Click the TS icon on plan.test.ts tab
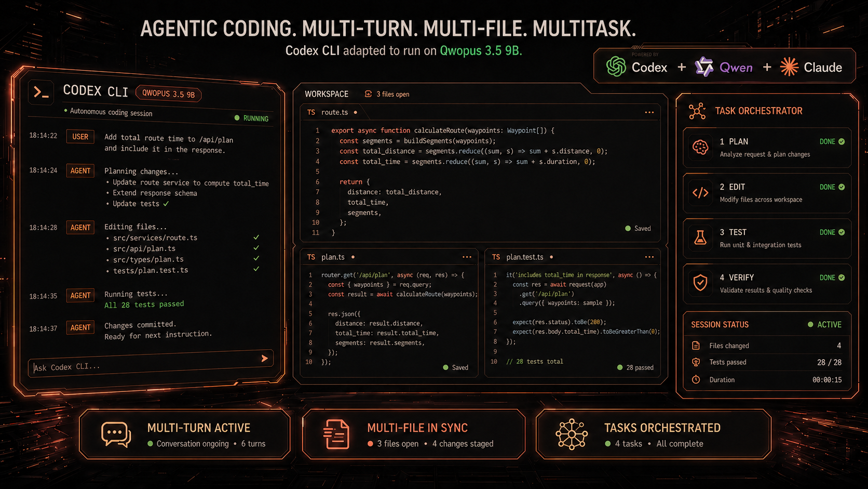868x489 pixels. coord(496,257)
